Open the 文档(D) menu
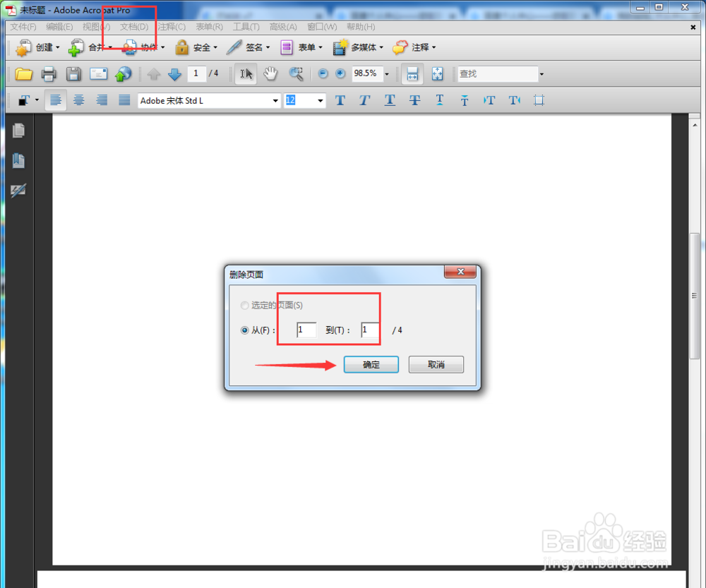The height and width of the screenshot is (588, 706). point(134,27)
